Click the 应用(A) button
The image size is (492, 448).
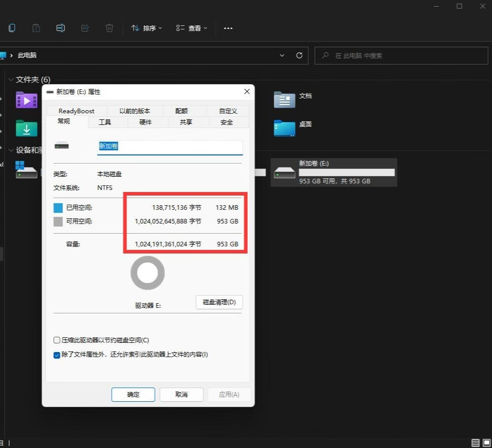229,394
